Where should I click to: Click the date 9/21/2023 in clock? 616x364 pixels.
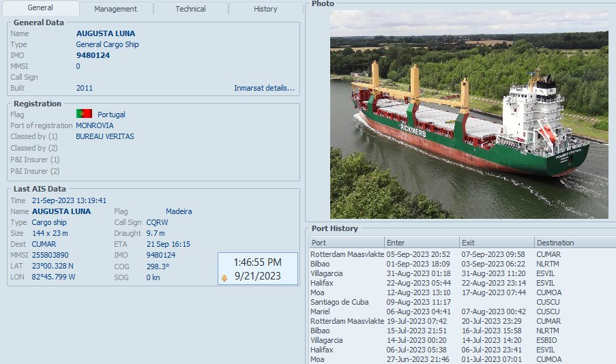click(258, 276)
